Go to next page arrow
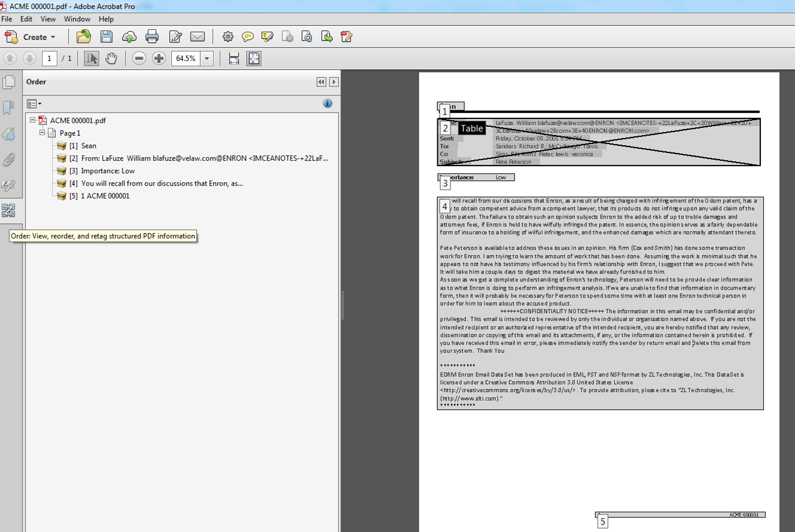Viewport: 795px width, 532px height. [x=29, y=59]
